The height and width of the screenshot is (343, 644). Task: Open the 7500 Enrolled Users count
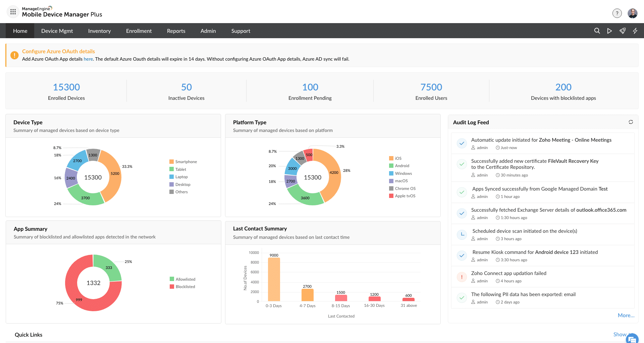pos(431,87)
